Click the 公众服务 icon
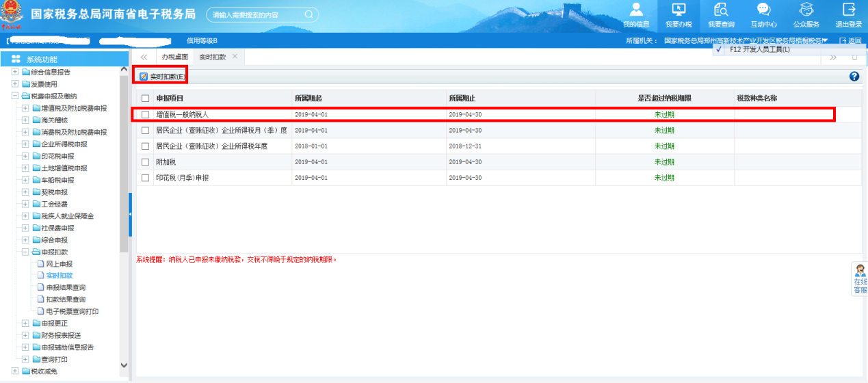The width and height of the screenshot is (868, 383). click(806, 10)
